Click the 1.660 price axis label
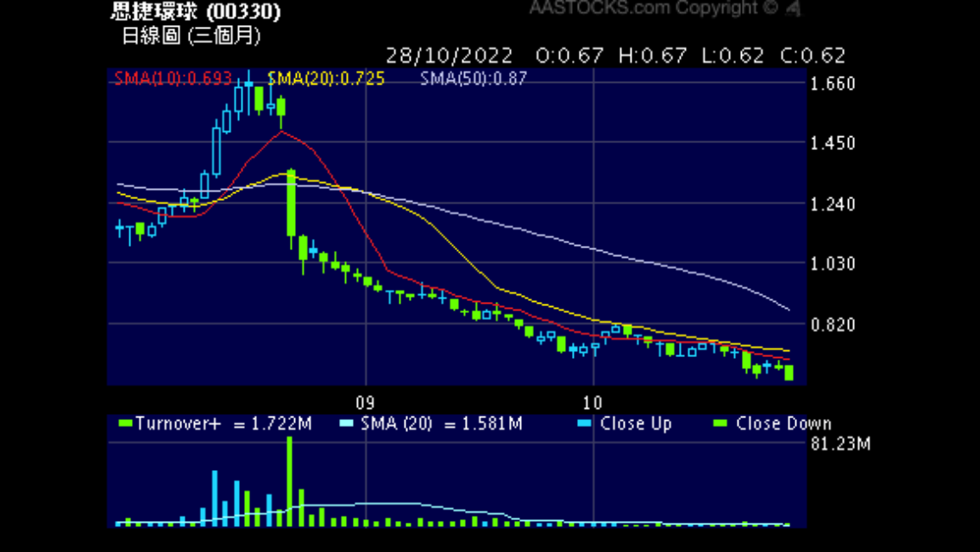 832,84
